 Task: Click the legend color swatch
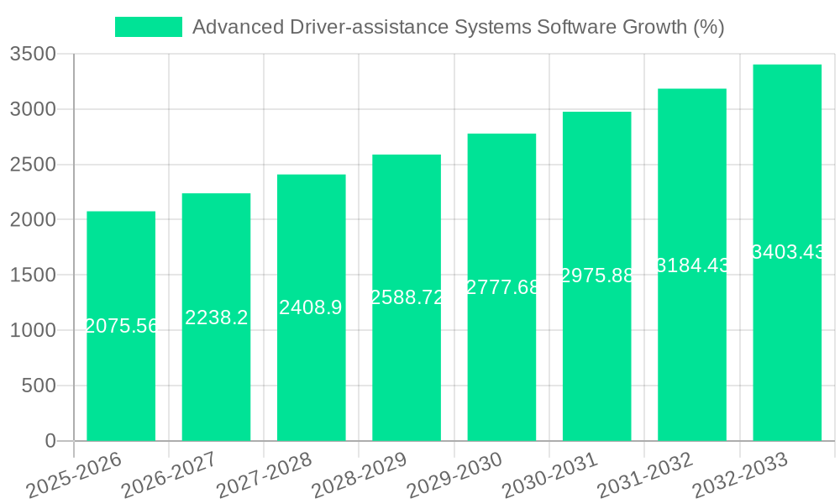(x=148, y=26)
